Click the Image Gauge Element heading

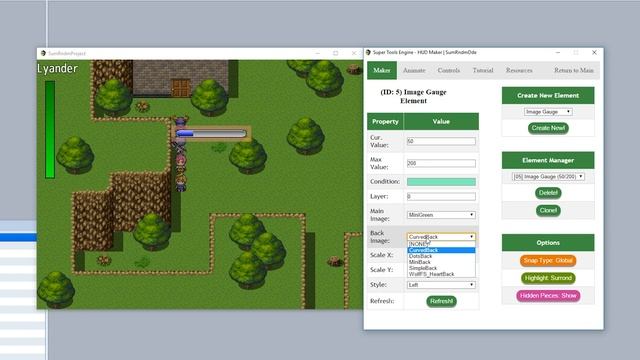click(x=413, y=96)
